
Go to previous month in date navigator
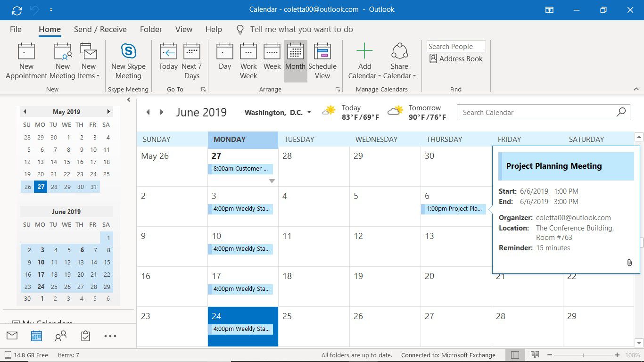(25, 112)
